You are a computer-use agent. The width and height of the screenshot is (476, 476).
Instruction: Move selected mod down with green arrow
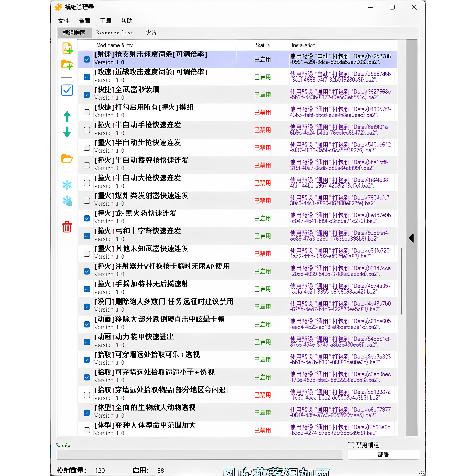(67, 132)
